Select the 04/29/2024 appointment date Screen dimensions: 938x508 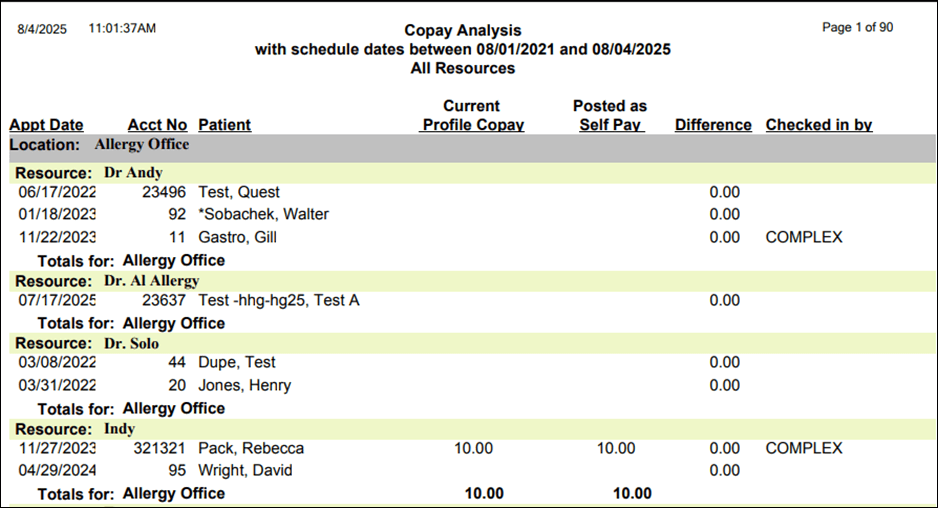[x=57, y=470]
